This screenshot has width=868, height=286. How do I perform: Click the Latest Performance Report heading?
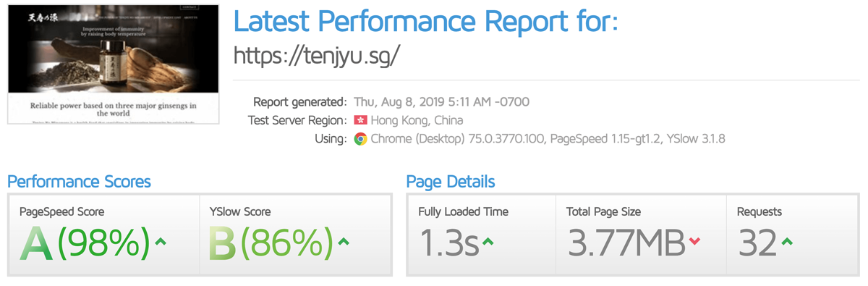tap(426, 21)
